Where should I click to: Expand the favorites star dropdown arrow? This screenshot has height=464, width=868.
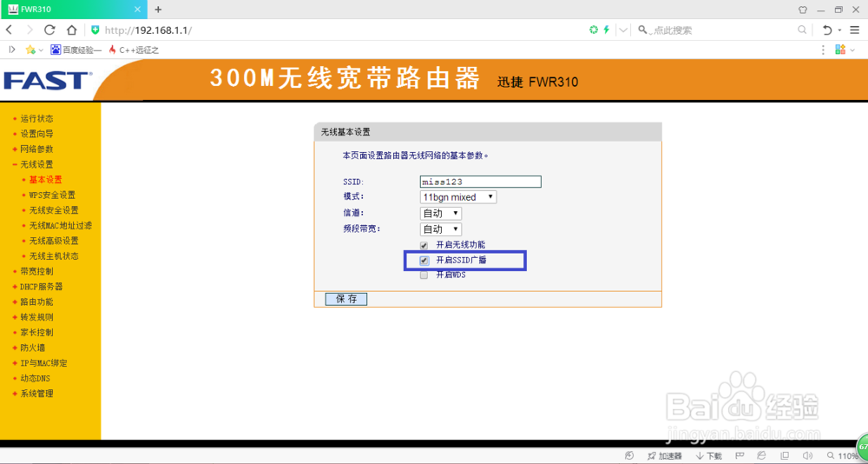(41, 50)
